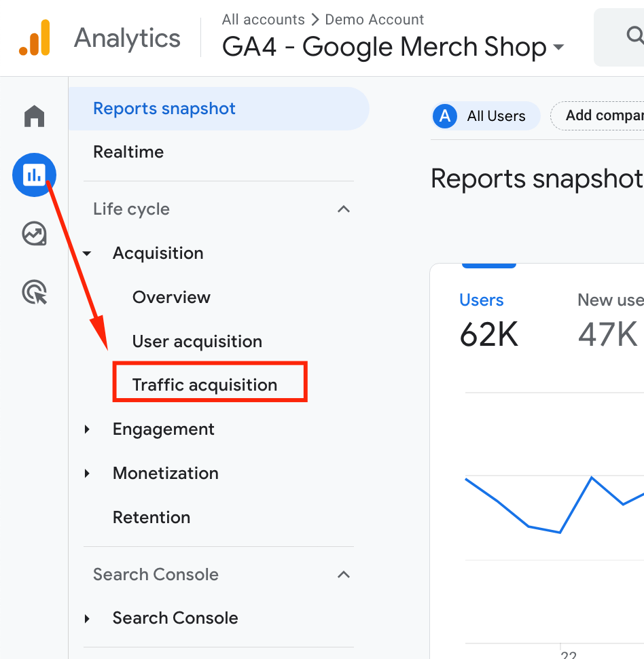This screenshot has width=644, height=659.
Task: Expand the Monetization section arrow
Action: [87, 474]
